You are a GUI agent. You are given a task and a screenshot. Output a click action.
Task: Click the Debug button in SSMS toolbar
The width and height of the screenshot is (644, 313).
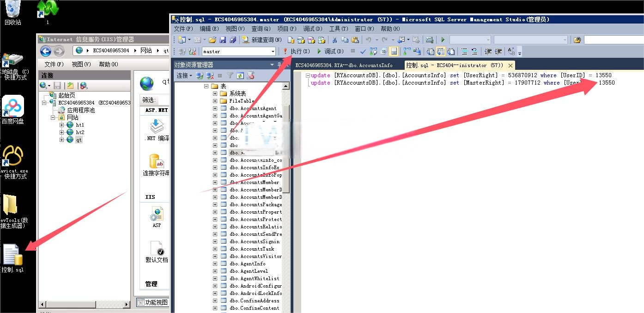330,51
